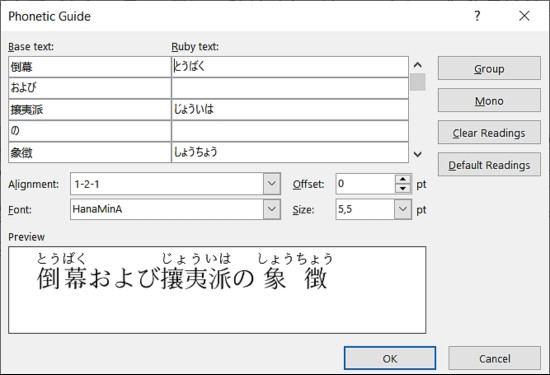This screenshot has height=375, width=550.
Task: Click the ruby list scrollbar thumb
Action: point(417,82)
